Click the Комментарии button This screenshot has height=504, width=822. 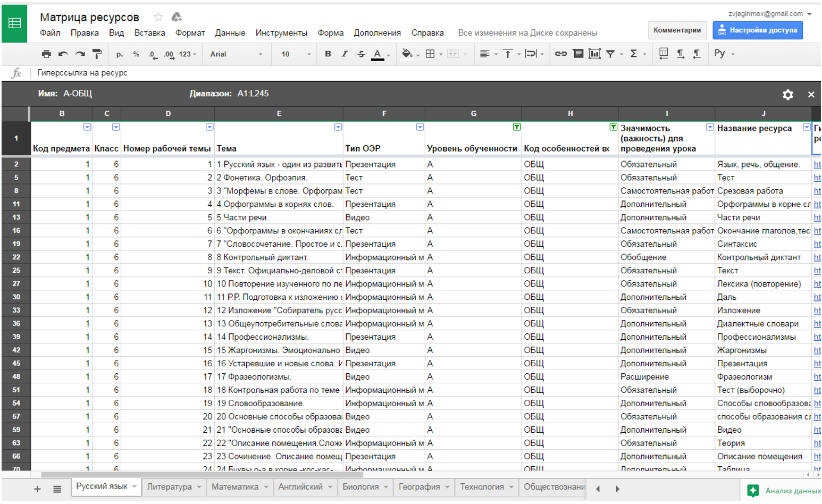coord(676,30)
